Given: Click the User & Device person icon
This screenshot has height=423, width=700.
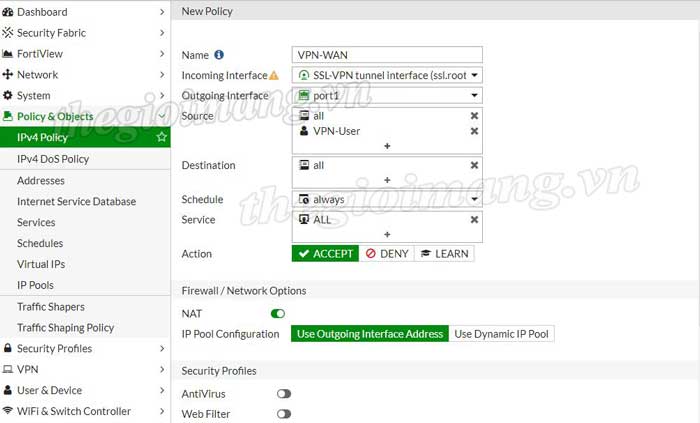Looking at the screenshot, I should [x=8, y=390].
